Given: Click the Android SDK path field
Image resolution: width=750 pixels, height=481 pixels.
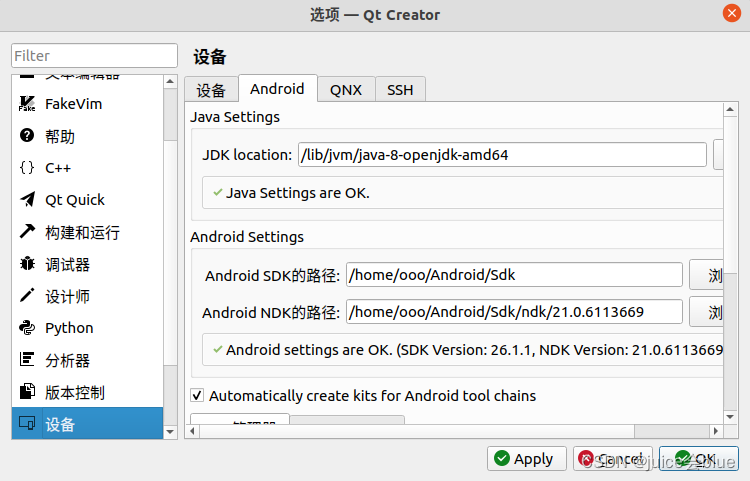Looking at the screenshot, I should tap(514, 274).
